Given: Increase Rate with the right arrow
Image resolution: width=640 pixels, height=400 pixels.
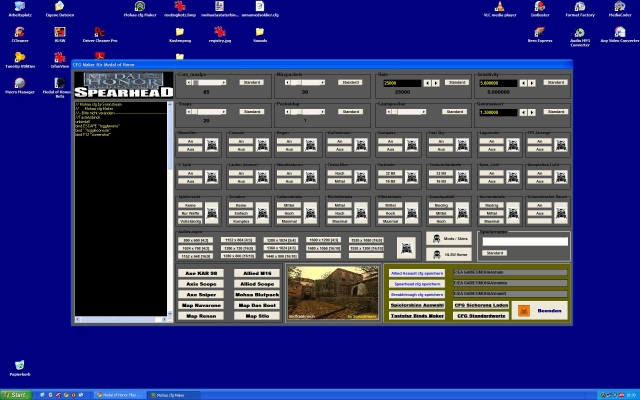Looking at the screenshot, I should 436,83.
